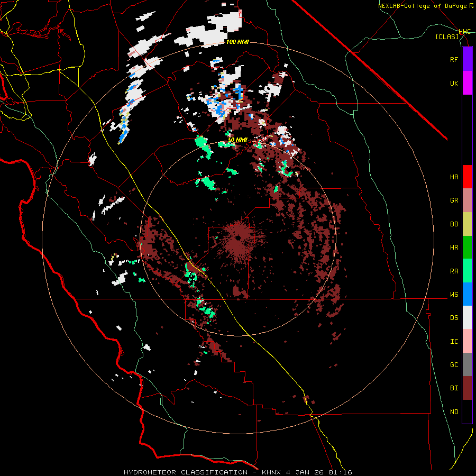Screen dimensions: 476x476
Task: Click the WS blue legend swatch
Action: [x=467, y=294]
